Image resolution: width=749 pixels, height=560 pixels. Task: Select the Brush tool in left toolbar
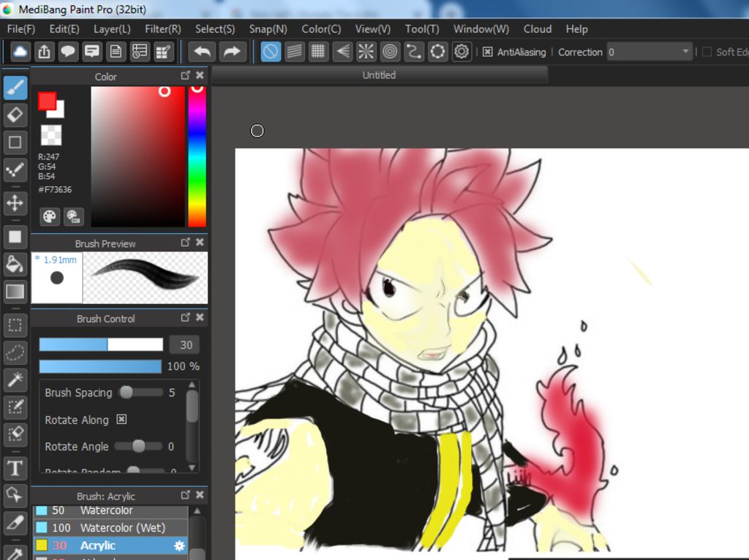(15, 88)
